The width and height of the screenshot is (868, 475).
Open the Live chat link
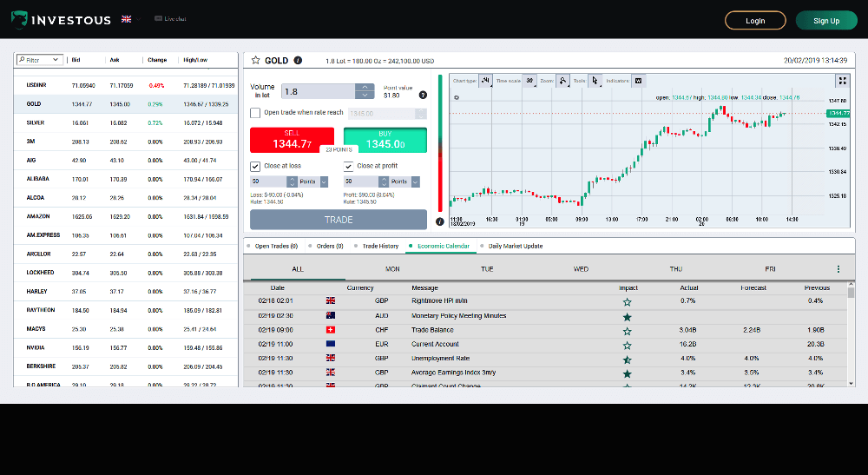[170, 19]
